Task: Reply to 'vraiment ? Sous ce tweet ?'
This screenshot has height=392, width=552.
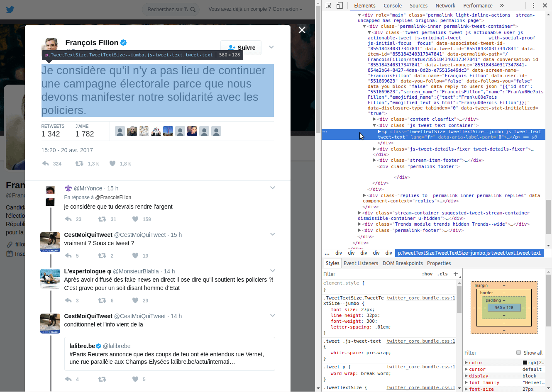Action: coord(68,256)
